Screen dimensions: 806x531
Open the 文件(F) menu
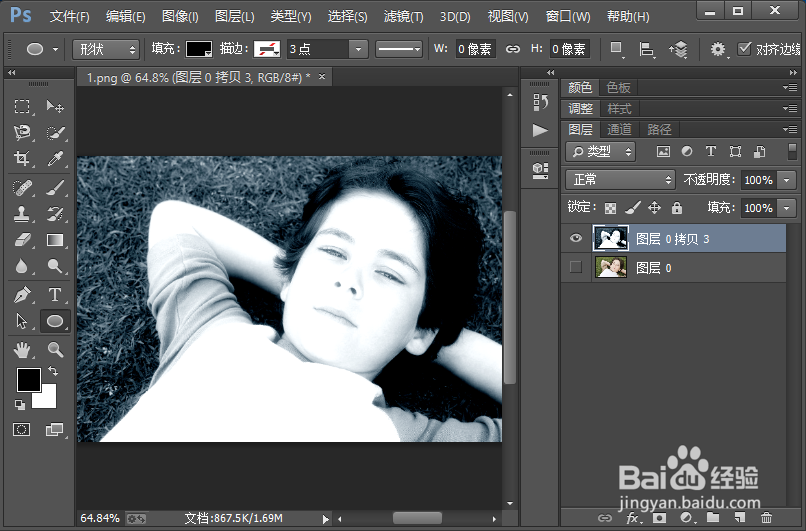pyautogui.click(x=69, y=16)
